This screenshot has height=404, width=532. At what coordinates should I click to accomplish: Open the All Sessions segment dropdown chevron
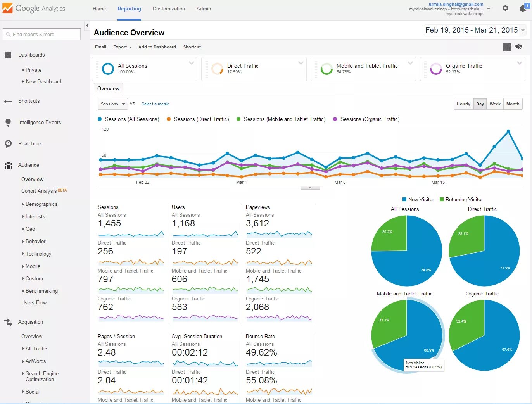191,63
